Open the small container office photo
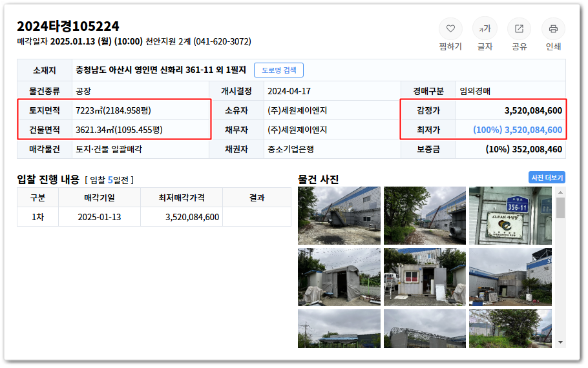 point(425,276)
